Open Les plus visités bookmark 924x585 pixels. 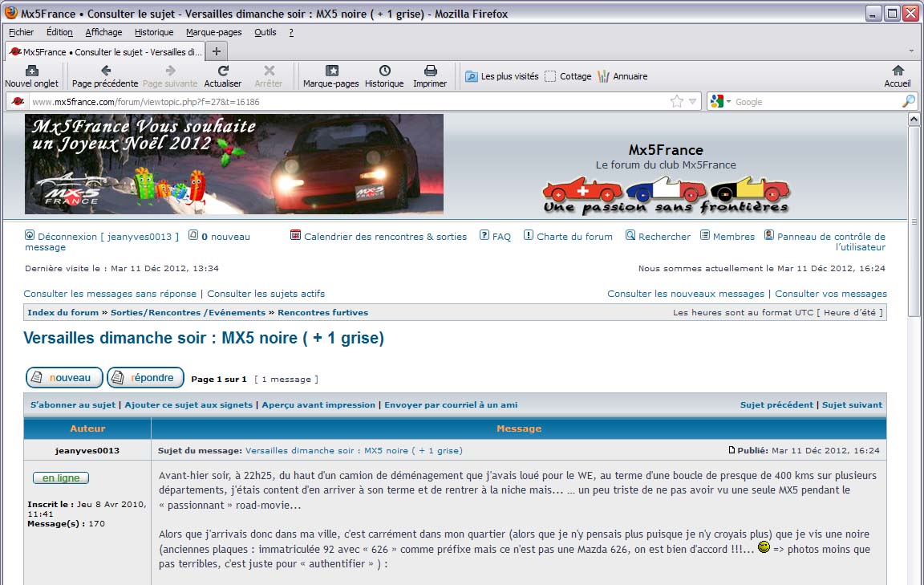pos(502,76)
